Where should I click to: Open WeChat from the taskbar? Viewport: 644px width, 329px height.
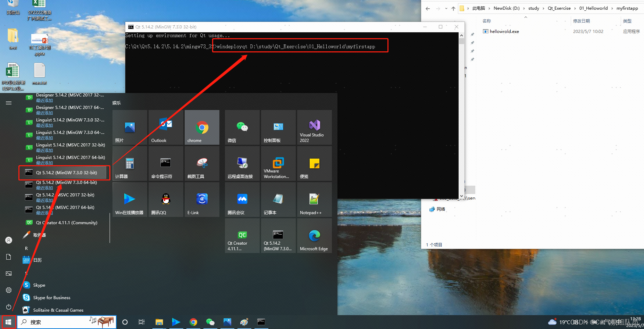tap(210, 322)
